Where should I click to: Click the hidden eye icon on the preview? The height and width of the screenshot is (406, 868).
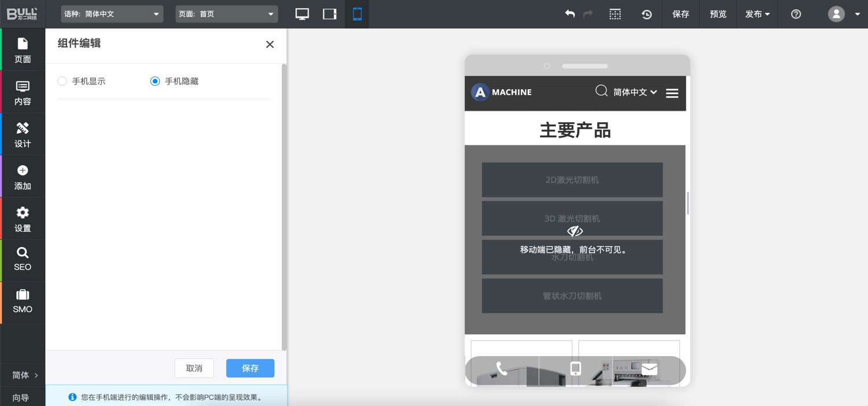[575, 231]
